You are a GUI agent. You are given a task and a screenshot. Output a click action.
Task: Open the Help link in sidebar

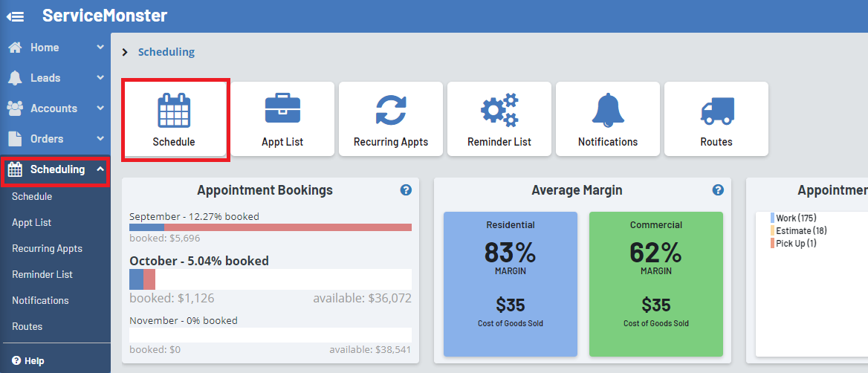[x=28, y=361]
